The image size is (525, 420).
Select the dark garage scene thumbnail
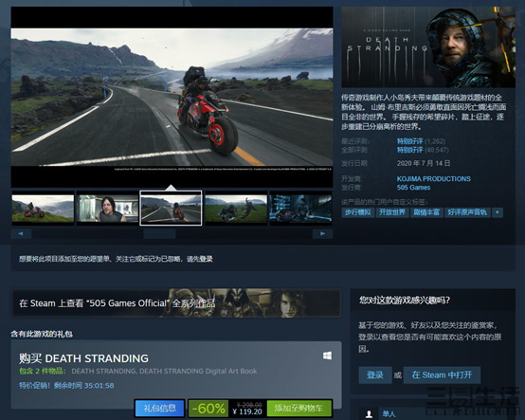pos(300,208)
